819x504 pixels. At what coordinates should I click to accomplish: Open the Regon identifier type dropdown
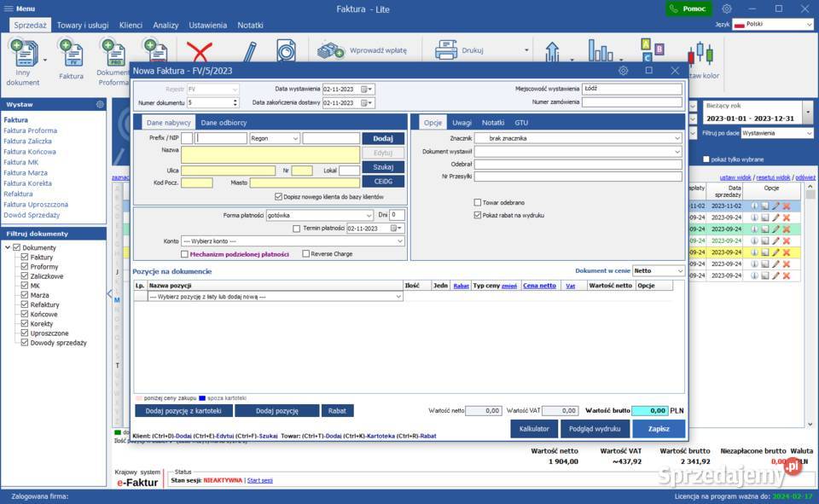click(x=275, y=138)
